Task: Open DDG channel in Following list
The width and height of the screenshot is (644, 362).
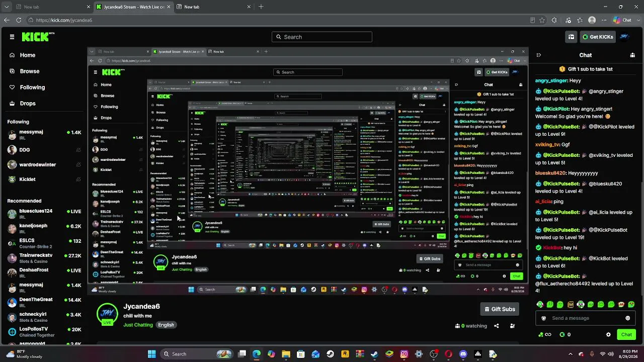Action: [44, 150]
